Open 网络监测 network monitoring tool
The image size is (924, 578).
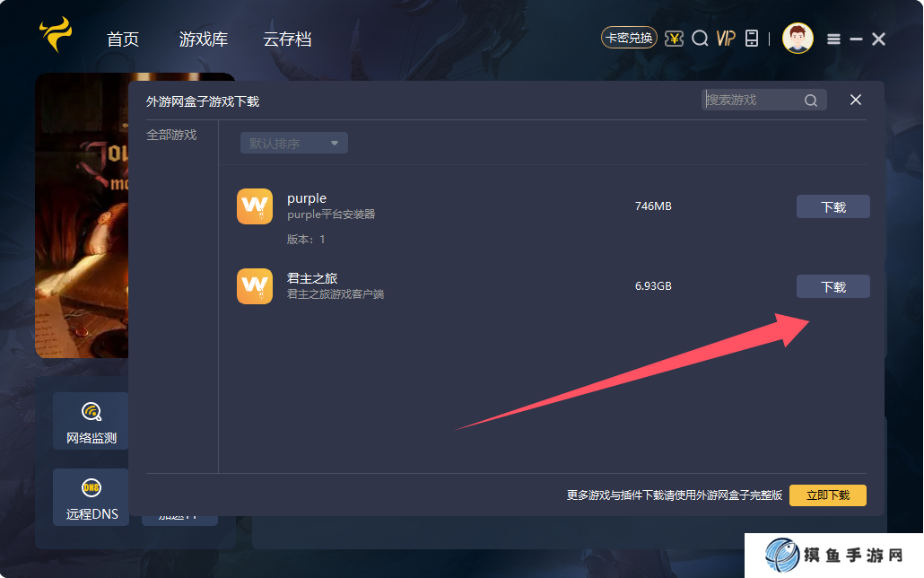point(90,421)
